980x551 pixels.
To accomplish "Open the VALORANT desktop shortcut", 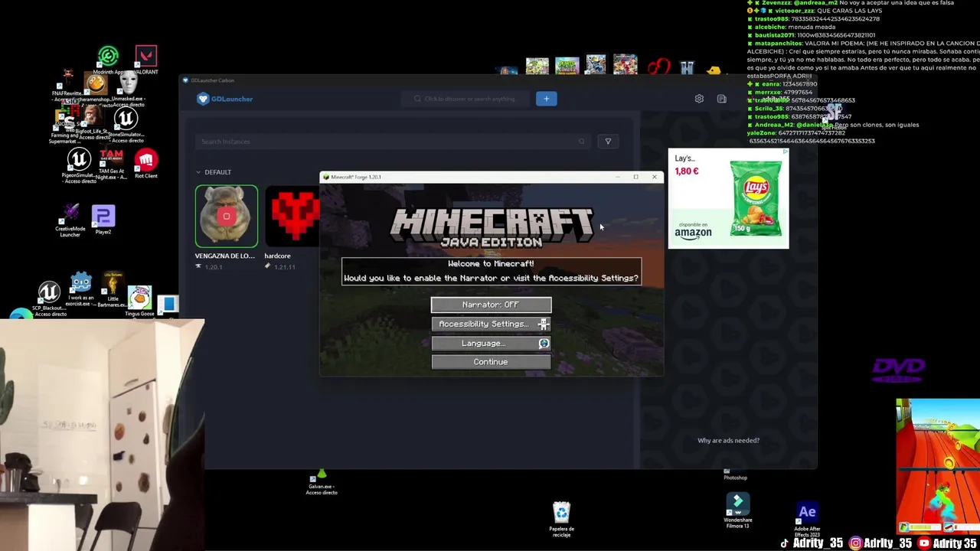I will (x=146, y=60).
